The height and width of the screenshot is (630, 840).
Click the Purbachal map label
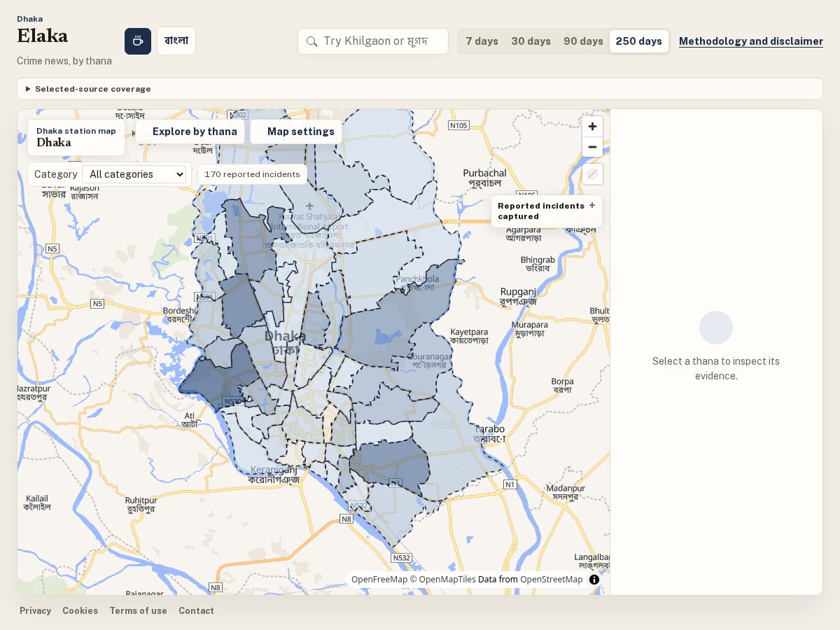click(484, 178)
